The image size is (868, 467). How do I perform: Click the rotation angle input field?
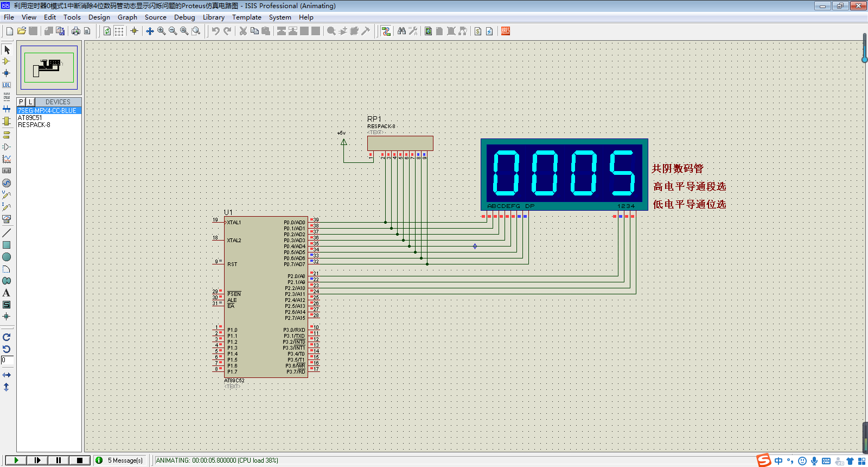7,360
